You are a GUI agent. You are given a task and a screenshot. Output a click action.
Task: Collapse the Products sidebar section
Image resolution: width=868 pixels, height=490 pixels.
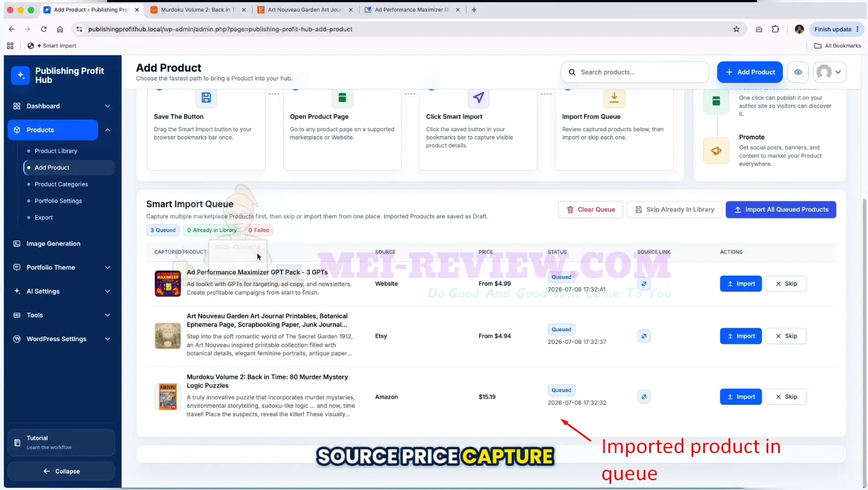click(107, 130)
